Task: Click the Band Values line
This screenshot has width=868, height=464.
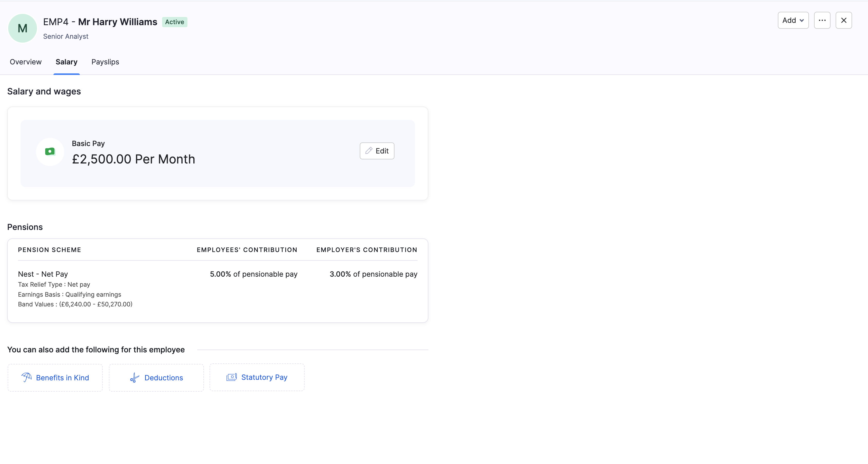Action: tap(75, 304)
